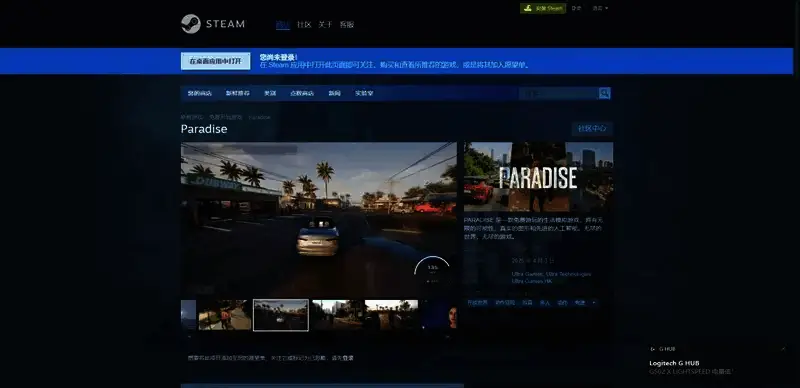This screenshot has height=388, width=800.
Task: Open the 您的商店 store menu
Action: click(x=199, y=93)
